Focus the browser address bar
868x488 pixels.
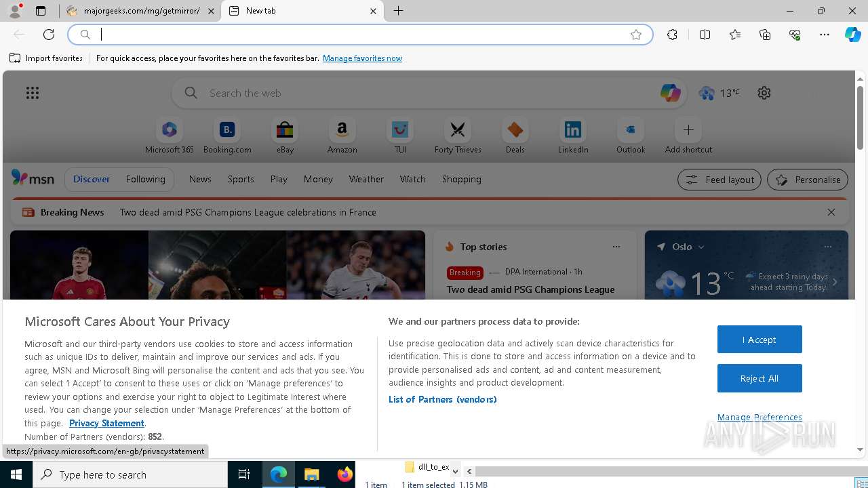coord(361,35)
